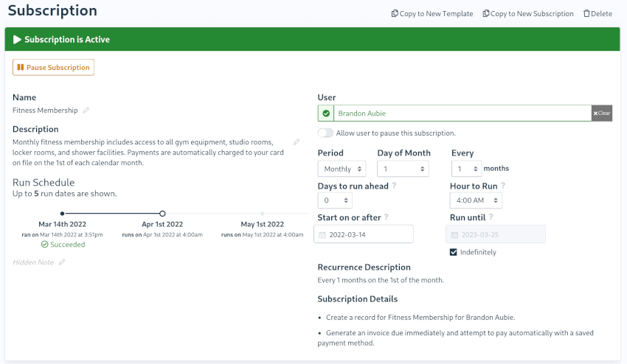Delete this subscription
627x364 pixels.
coord(597,13)
